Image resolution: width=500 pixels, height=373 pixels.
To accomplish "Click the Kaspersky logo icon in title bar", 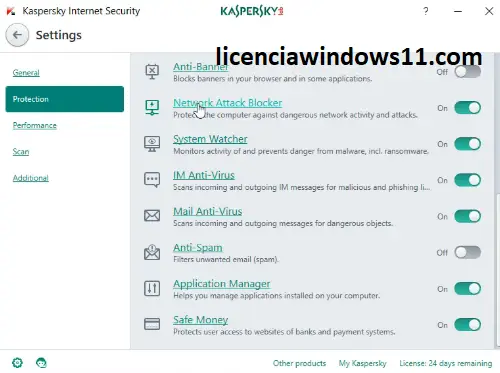I will click(11, 11).
